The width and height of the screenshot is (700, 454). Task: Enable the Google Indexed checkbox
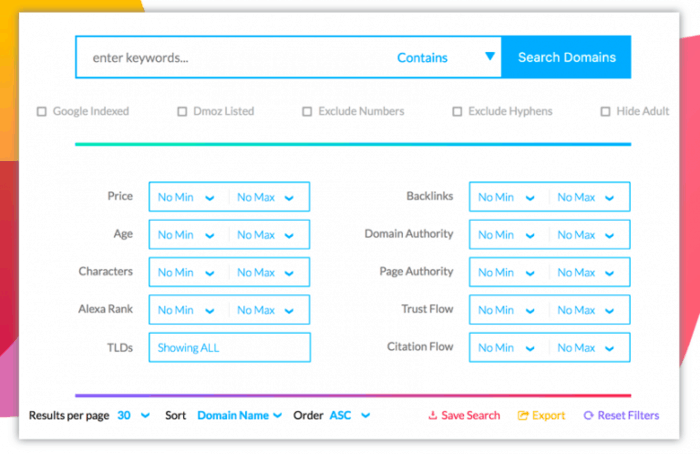point(42,112)
